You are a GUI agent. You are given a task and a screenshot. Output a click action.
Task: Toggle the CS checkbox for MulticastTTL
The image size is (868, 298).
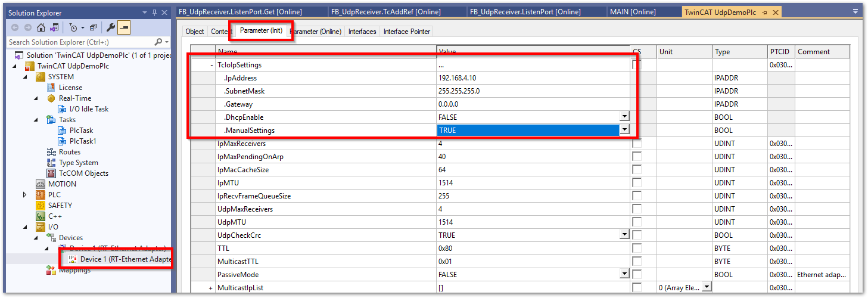pyautogui.click(x=637, y=262)
